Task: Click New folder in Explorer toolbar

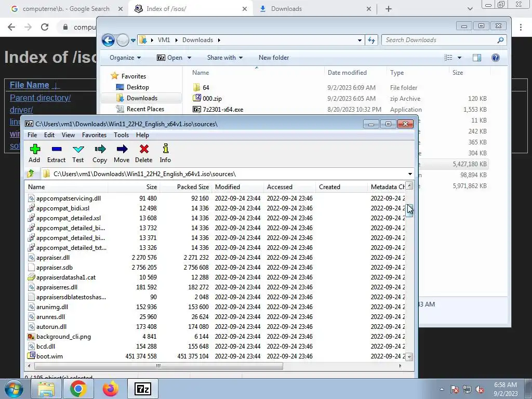Action: point(274,58)
